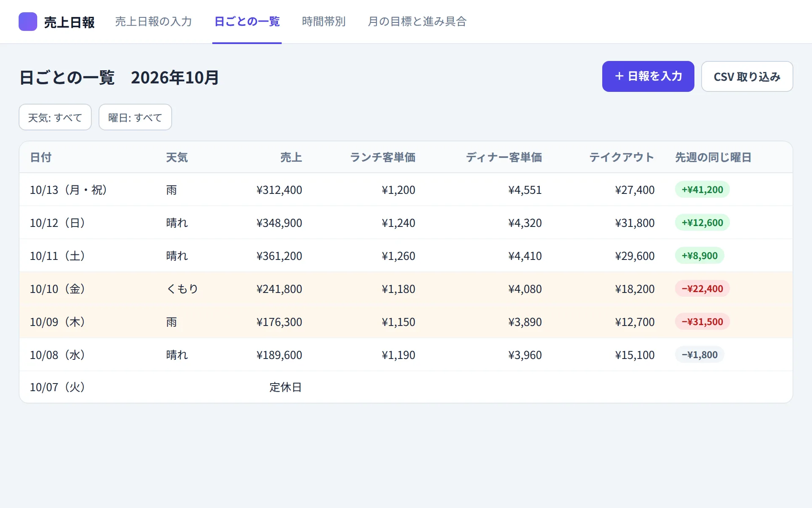
Task: Click the 日ごとの一覧 2026年10月 page heading
Action: 119,77
